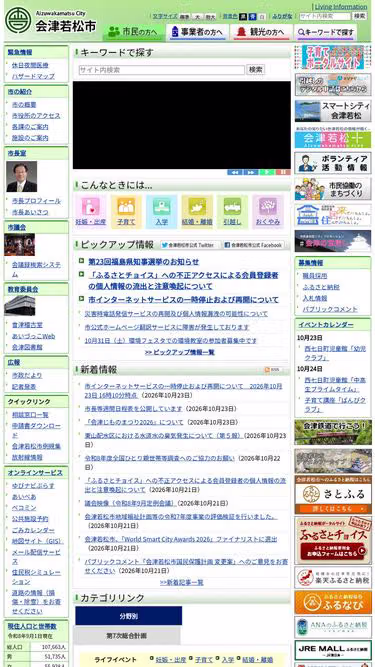Open the おくやみ life event icon
The height and width of the screenshot is (667, 375).
(x=267, y=211)
